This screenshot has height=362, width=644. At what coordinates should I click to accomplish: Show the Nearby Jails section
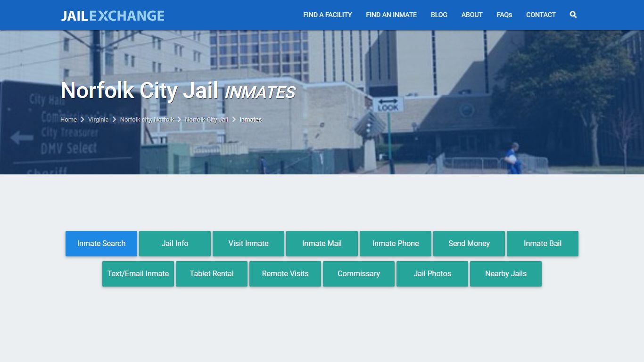[x=506, y=274]
